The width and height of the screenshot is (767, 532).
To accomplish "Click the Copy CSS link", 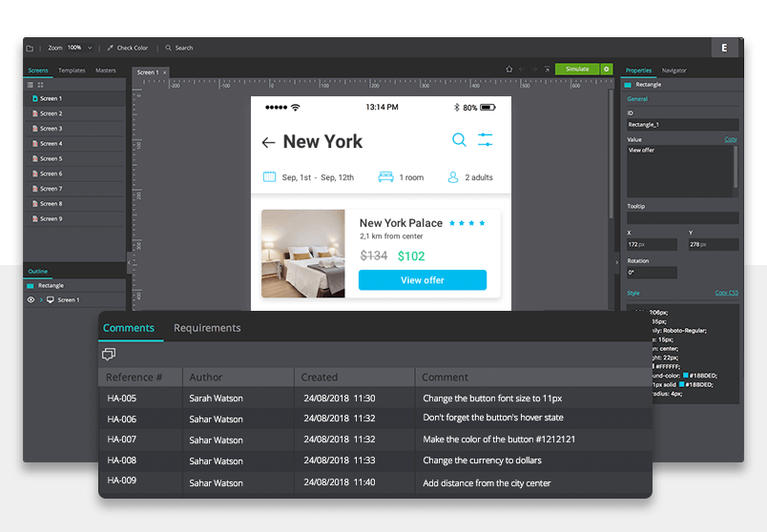I will click(726, 293).
